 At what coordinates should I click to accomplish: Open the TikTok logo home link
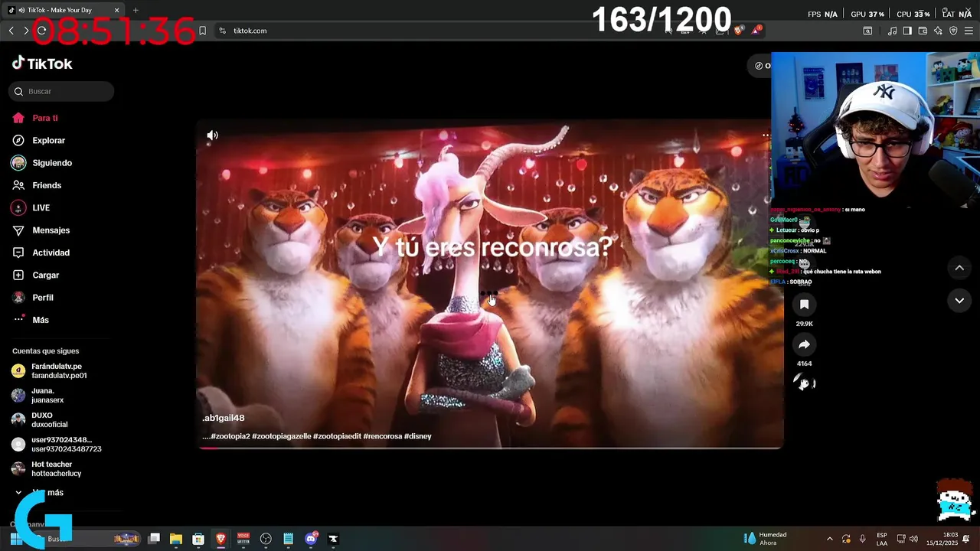click(x=42, y=64)
